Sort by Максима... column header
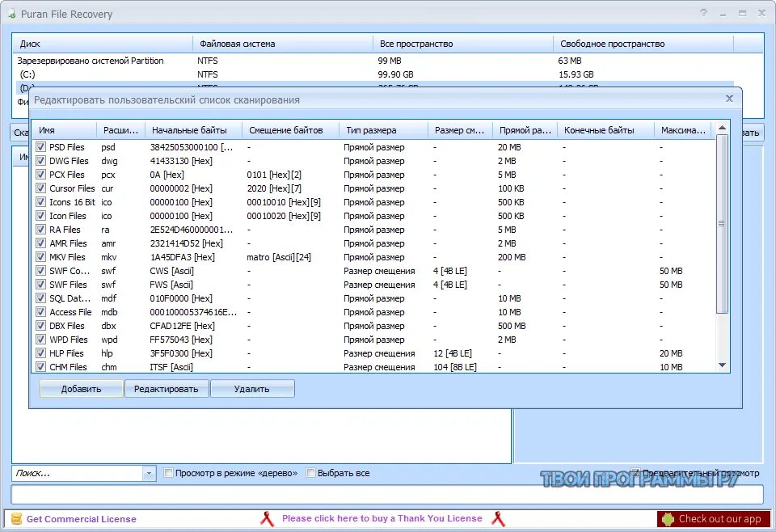The width and height of the screenshot is (776, 532). pos(683,130)
